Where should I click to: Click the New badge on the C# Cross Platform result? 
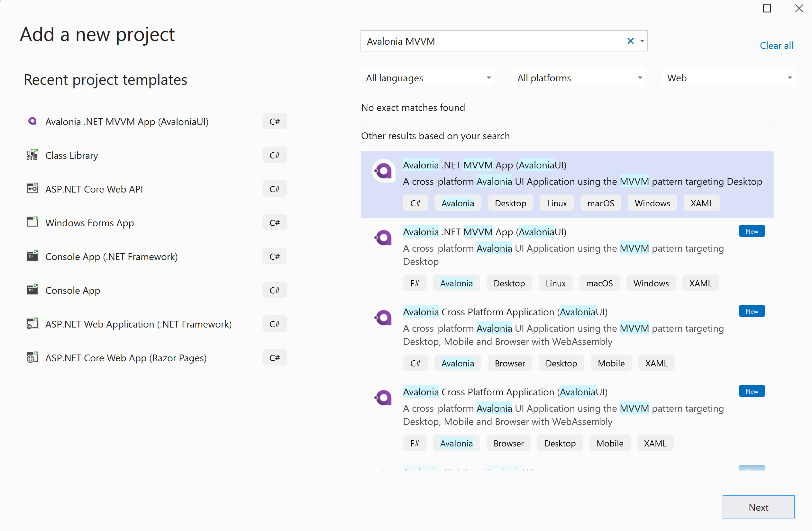tap(752, 311)
